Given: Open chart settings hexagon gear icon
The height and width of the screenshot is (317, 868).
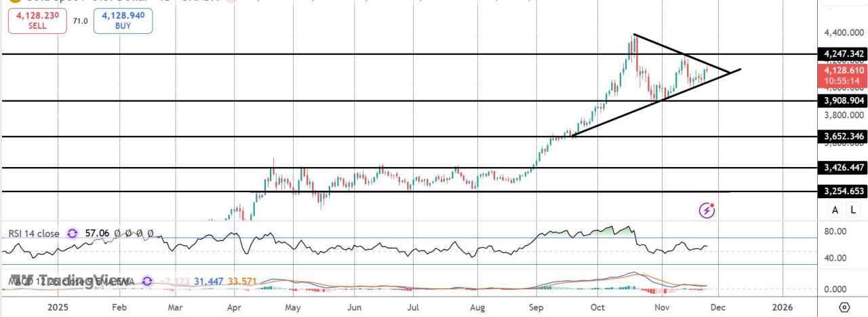Looking at the screenshot, I should coord(844,307).
